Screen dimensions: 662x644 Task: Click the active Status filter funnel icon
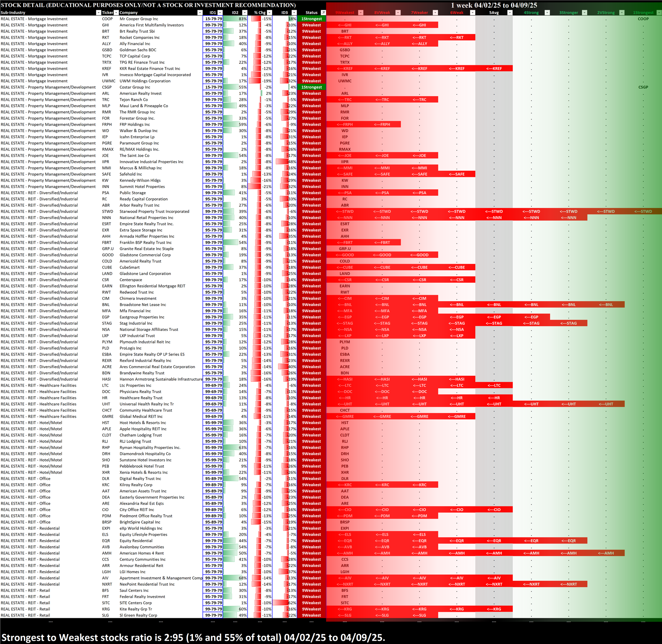coord(323,13)
